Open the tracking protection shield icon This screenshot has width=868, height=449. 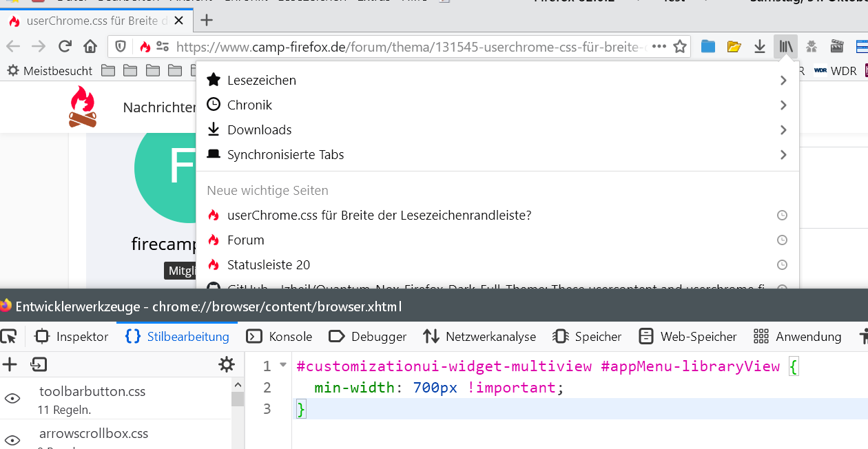121,47
